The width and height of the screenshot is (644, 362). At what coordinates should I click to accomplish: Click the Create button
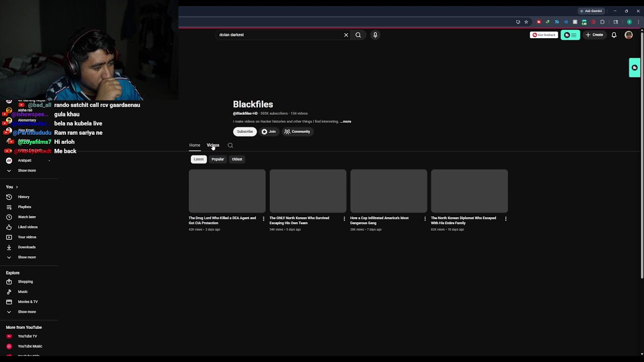594,35
